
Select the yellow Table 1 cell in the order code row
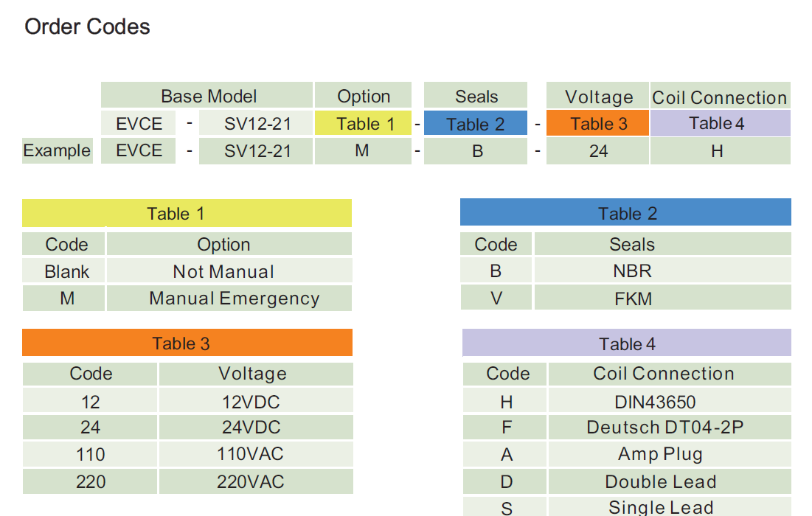pos(364,124)
